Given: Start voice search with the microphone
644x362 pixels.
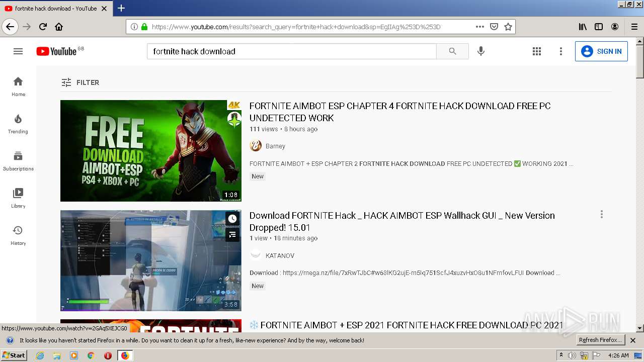Looking at the screenshot, I should coord(481,51).
